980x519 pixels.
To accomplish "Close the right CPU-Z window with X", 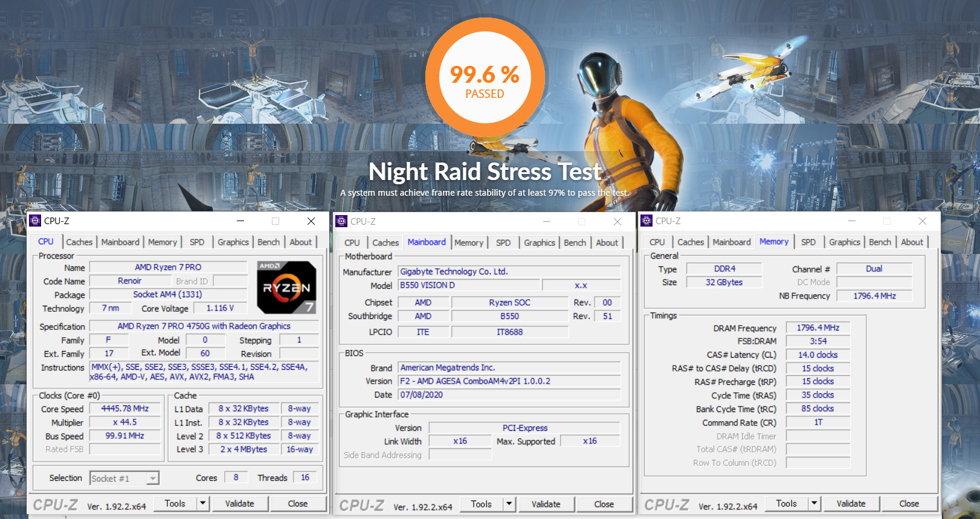I will pos(923,221).
